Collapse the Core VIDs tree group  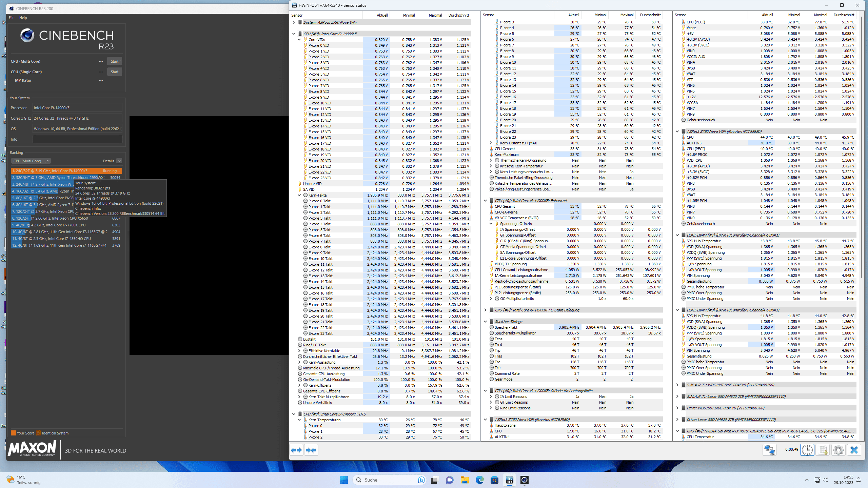299,40
